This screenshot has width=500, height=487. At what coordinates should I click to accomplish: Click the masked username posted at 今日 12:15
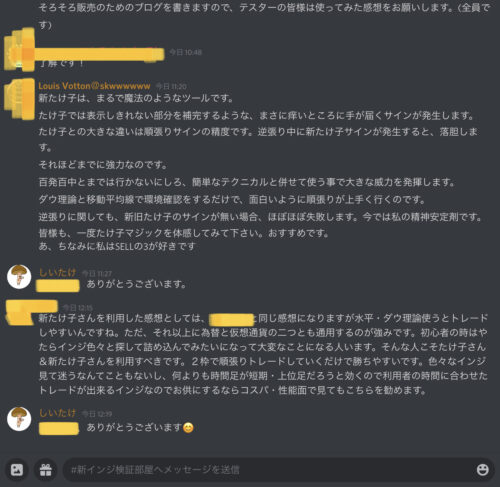click(x=32, y=306)
